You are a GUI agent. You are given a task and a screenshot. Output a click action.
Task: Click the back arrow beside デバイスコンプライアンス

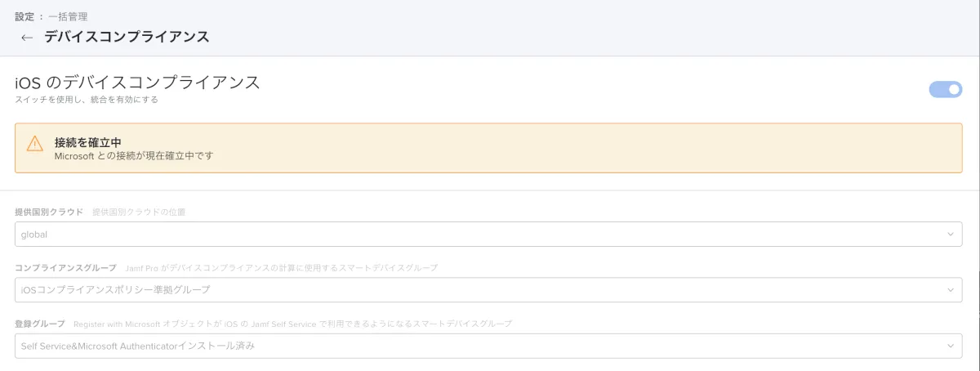pyautogui.click(x=27, y=38)
